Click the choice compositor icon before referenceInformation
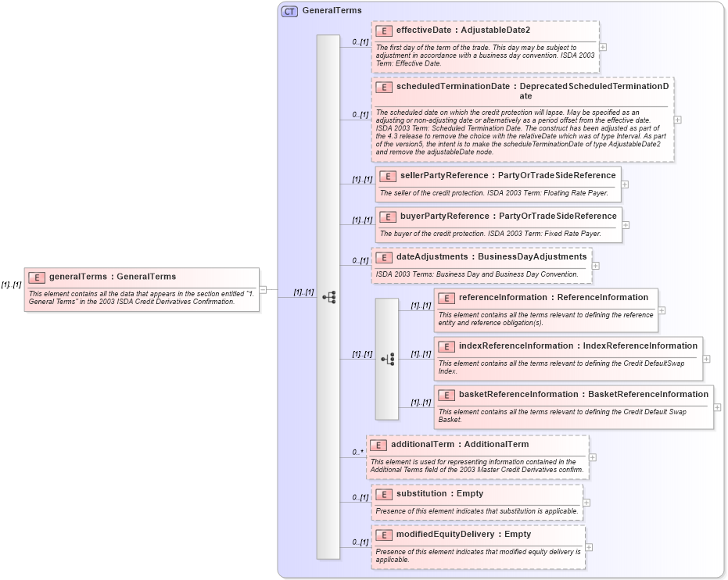This screenshot has height=580, width=728. pos(386,358)
